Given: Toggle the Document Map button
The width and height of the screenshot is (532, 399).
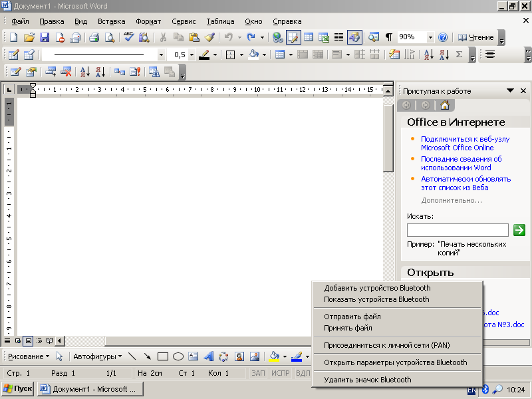Looking at the screenshot, I should 374,37.
